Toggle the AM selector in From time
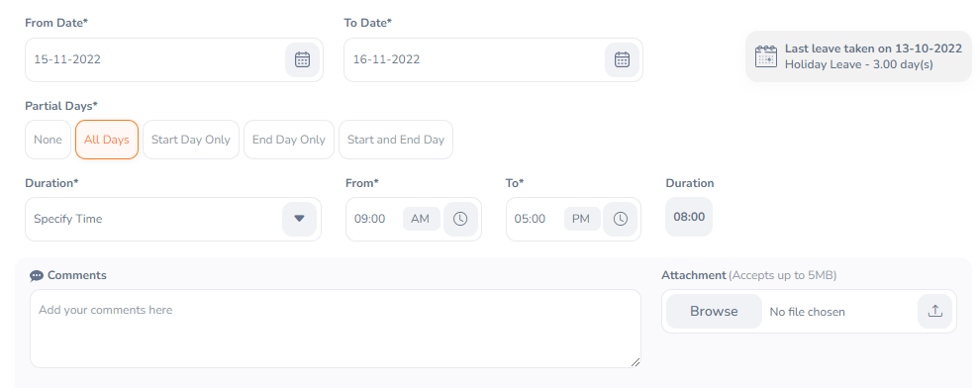Image resolution: width=980 pixels, height=388 pixels. pos(421,219)
